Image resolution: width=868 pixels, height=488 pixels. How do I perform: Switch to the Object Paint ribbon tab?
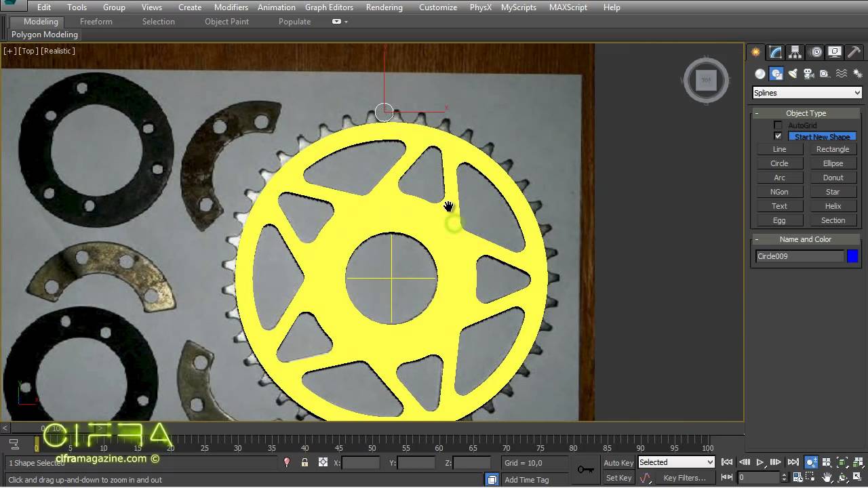coord(226,22)
